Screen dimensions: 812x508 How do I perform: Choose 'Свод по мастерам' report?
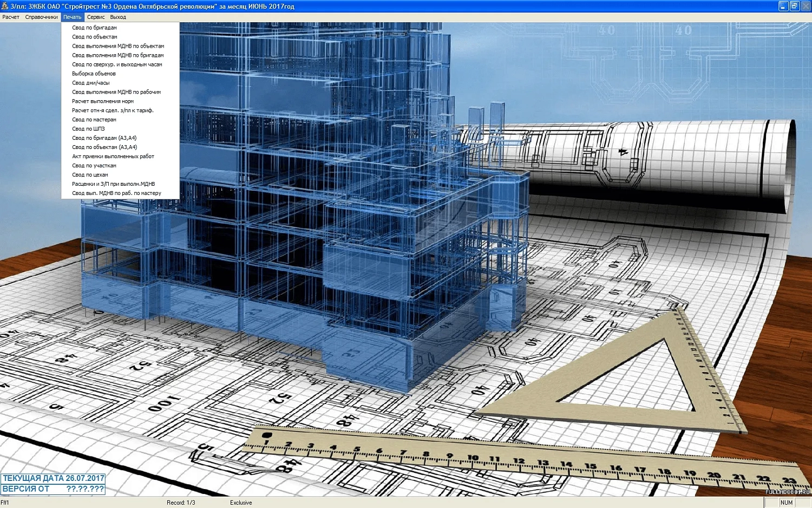pos(120,120)
